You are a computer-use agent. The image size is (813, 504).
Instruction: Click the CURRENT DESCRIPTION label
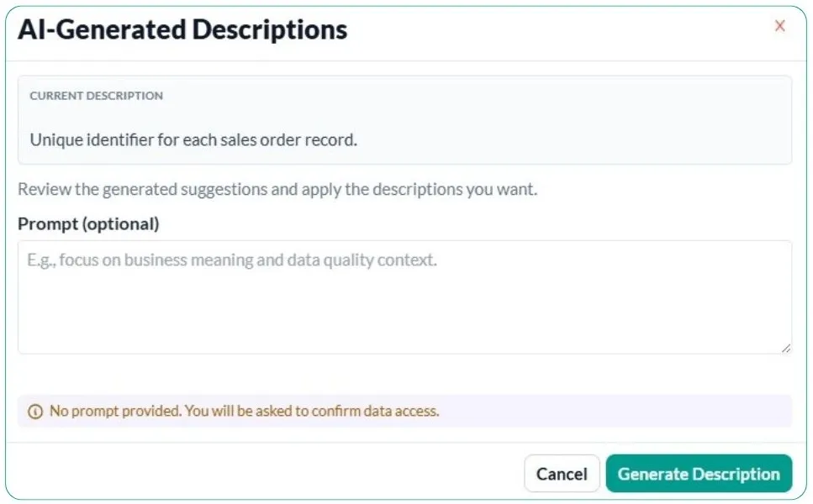tap(97, 96)
